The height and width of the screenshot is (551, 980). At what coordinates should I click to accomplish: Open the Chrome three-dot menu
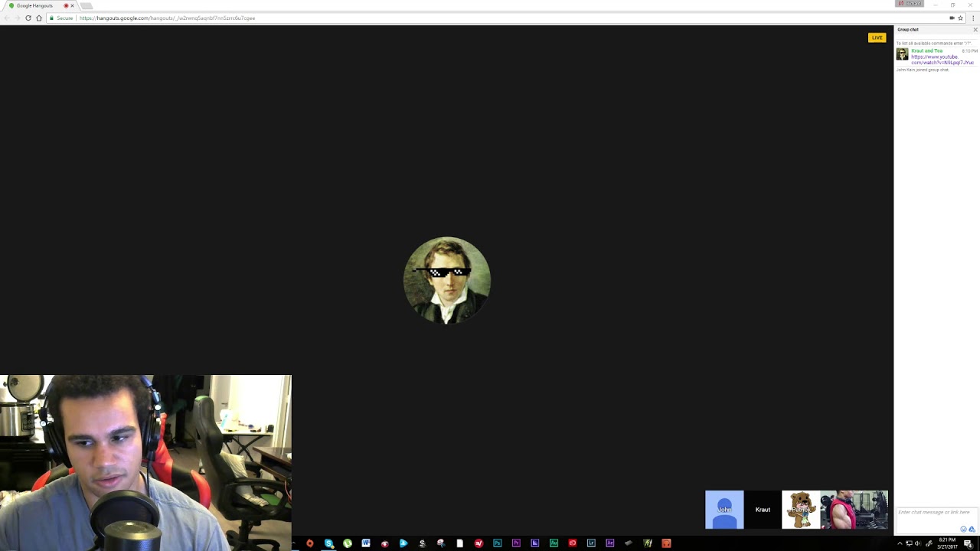coord(973,18)
